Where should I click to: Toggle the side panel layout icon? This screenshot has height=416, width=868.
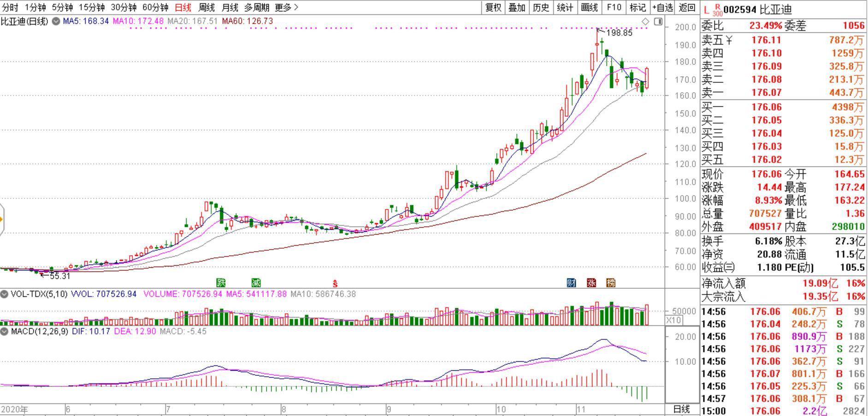[x=658, y=21]
